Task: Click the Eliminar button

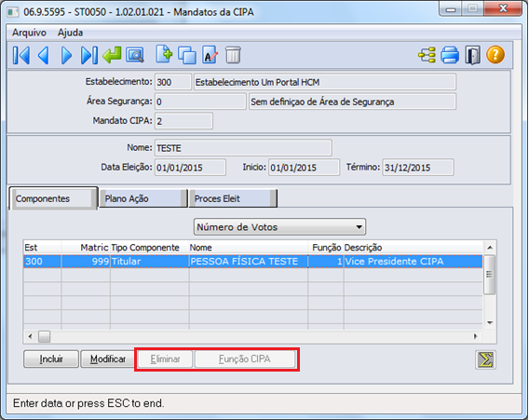Action: pos(165,359)
